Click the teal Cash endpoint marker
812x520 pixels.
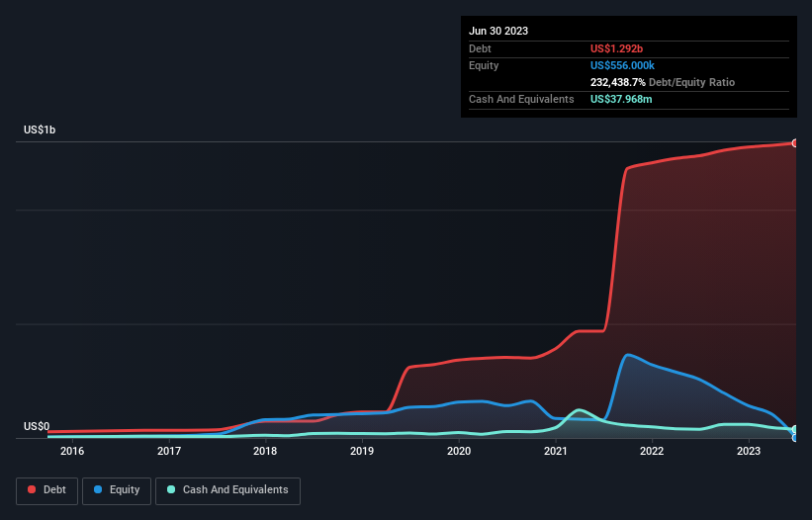[795, 429]
